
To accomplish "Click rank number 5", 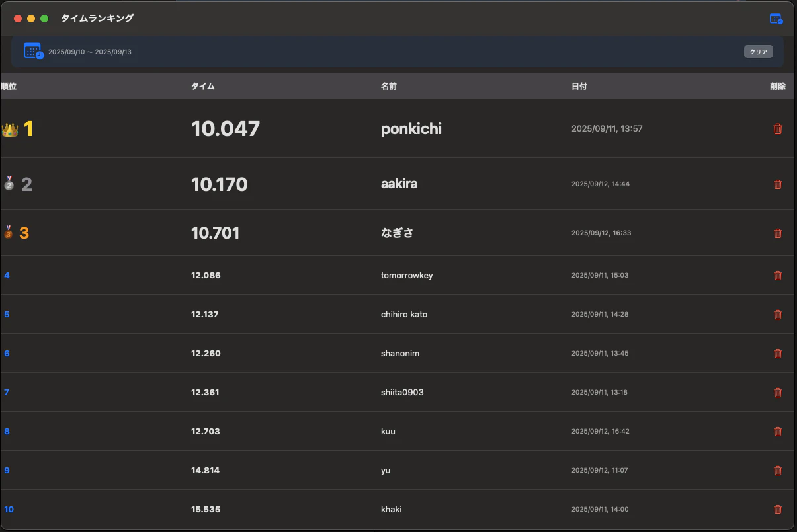I will tap(7, 315).
